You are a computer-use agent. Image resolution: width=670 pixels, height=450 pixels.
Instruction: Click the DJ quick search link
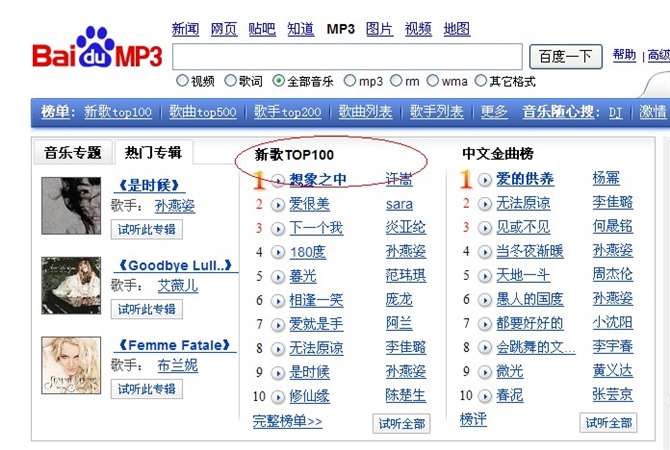(x=615, y=112)
